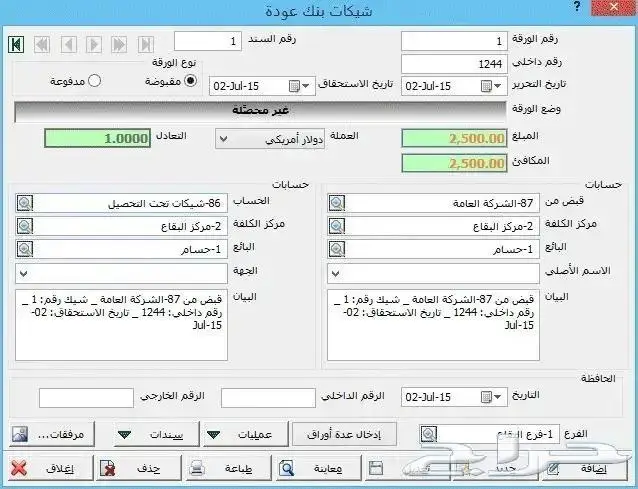638x489 pixels.
Task: Click the left-side البيان description text box
Action: 121,325
